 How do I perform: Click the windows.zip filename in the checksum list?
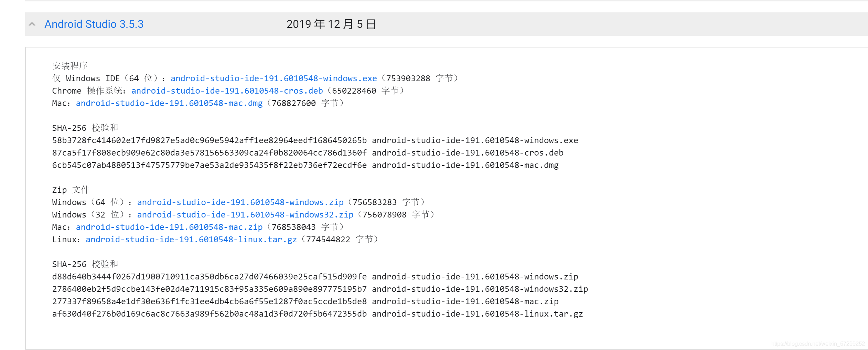point(475,277)
